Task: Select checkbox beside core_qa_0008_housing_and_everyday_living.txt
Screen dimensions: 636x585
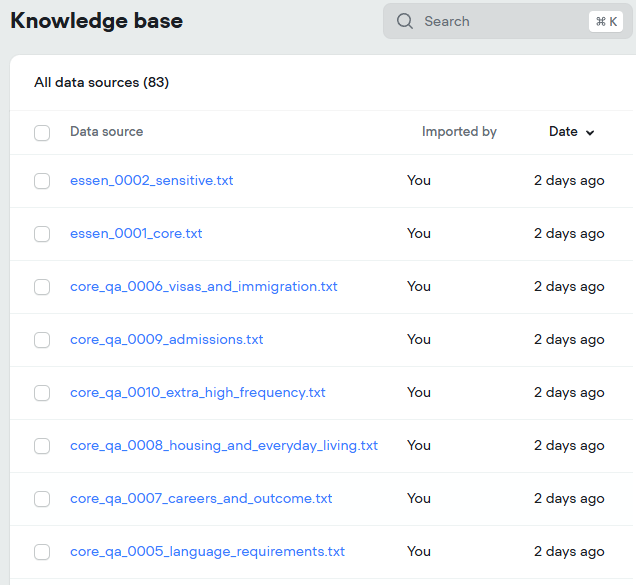Action: 42,446
